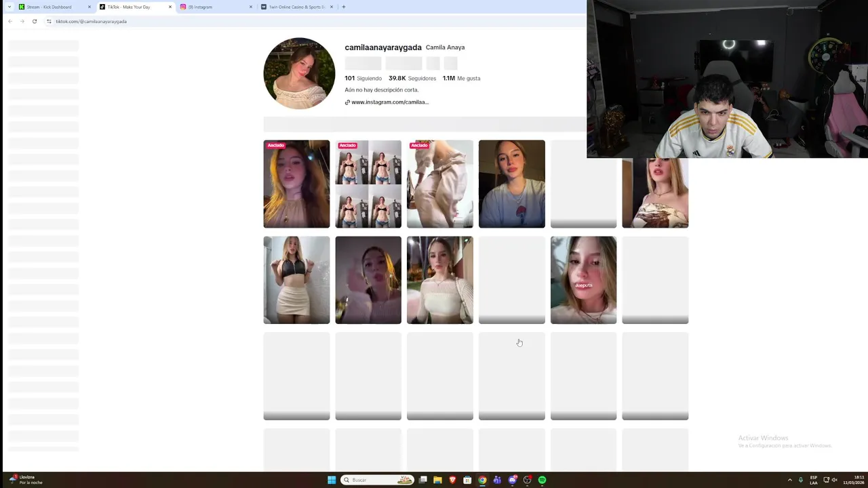Close the Stream - Kick Dashboard tab
868x488 pixels.
coord(90,7)
